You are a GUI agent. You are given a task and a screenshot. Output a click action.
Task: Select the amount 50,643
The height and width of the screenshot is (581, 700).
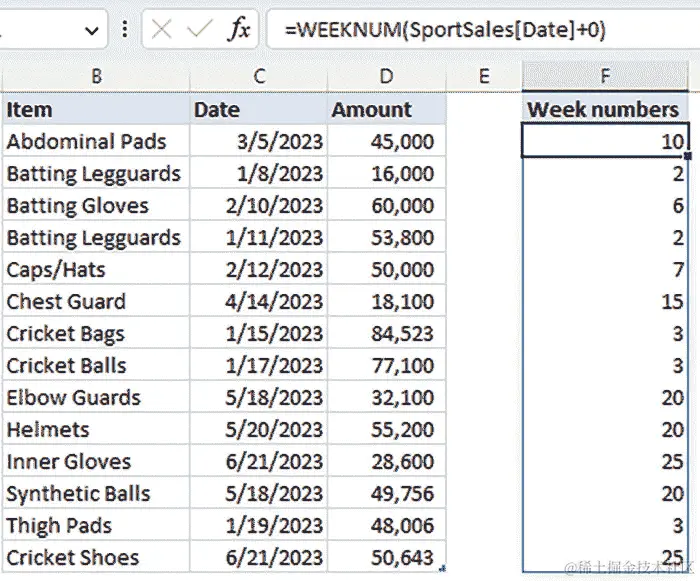387,557
